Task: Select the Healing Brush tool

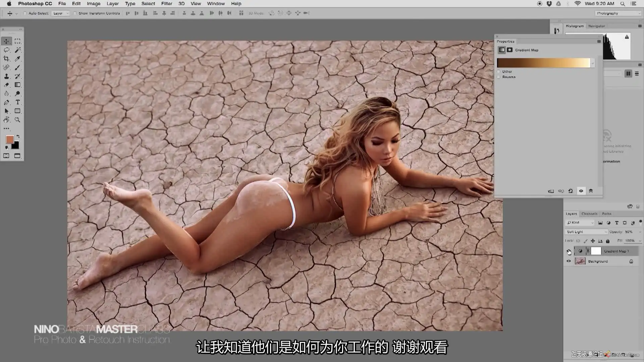Action: tap(6, 67)
